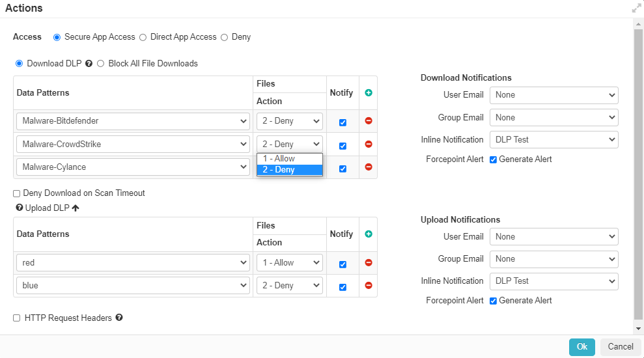This screenshot has height=358, width=644.
Task: Remove the blue upload pattern row
Action: [369, 286]
